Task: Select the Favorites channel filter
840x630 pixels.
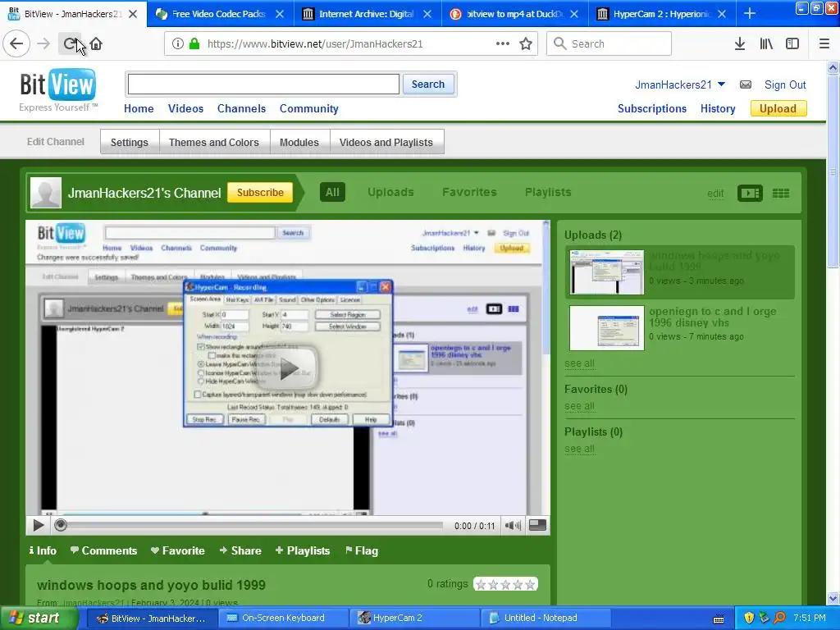Action: [x=469, y=192]
